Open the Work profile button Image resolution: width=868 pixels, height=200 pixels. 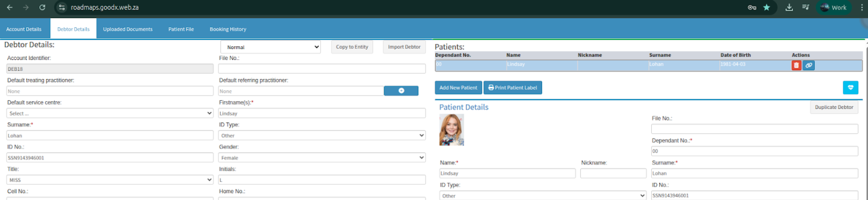click(834, 7)
